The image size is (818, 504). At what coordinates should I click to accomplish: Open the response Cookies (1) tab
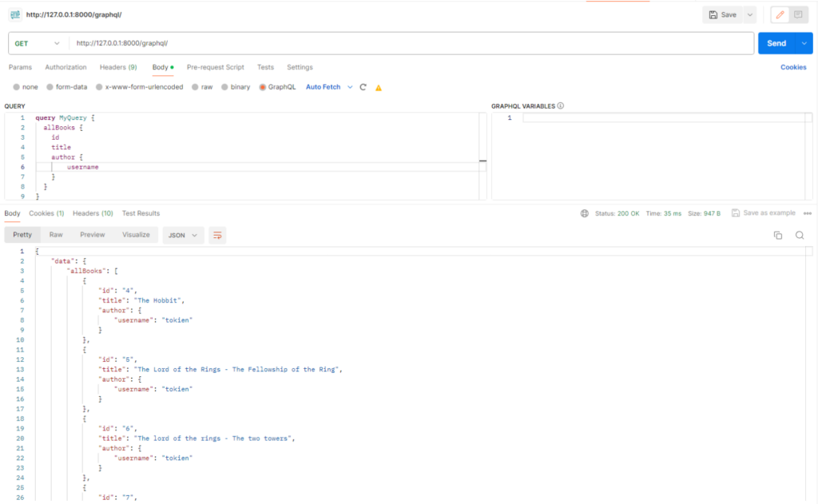[46, 213]
